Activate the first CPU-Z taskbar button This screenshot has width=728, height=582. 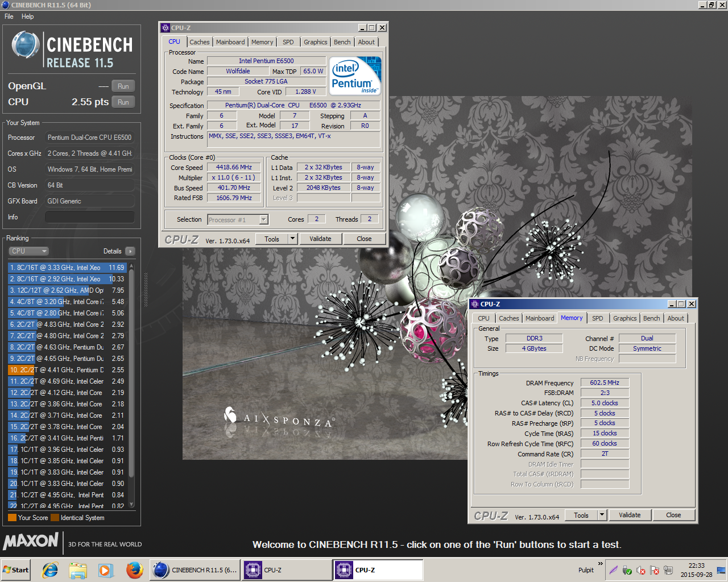point(287,570)
